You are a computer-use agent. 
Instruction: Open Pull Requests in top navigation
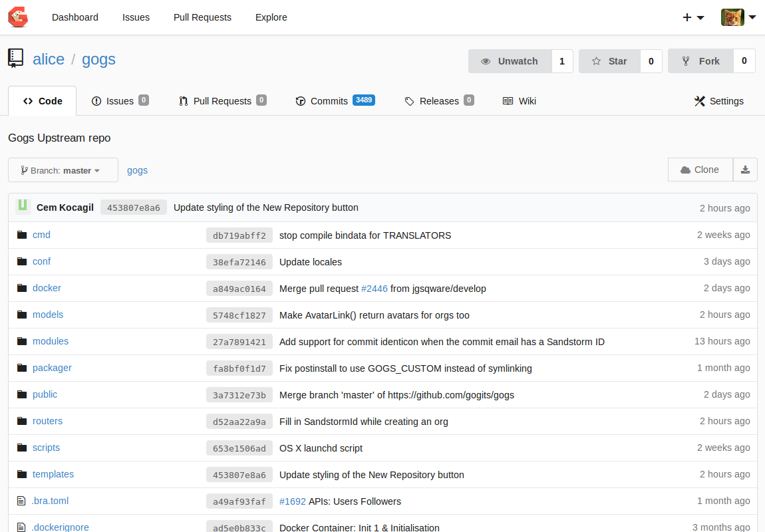(x=202, y=17)
